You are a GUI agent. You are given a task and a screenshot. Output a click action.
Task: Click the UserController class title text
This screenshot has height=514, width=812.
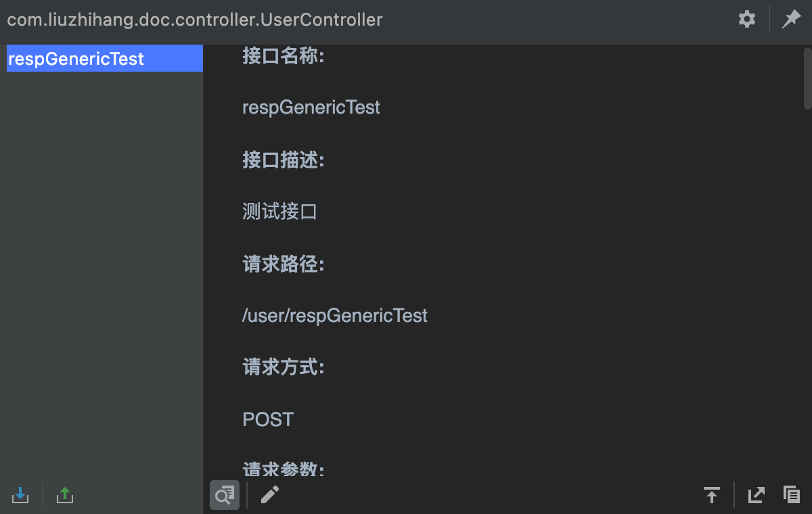pos(195,20)
